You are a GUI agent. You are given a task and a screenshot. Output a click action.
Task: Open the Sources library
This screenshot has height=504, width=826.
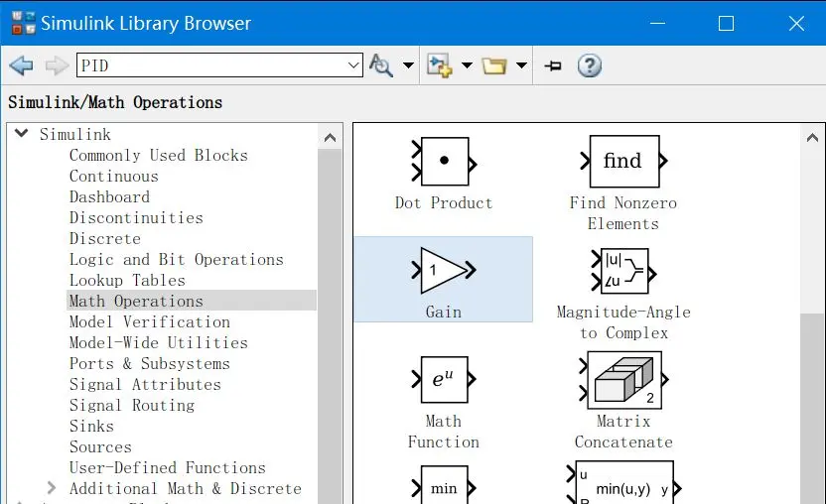100,446
